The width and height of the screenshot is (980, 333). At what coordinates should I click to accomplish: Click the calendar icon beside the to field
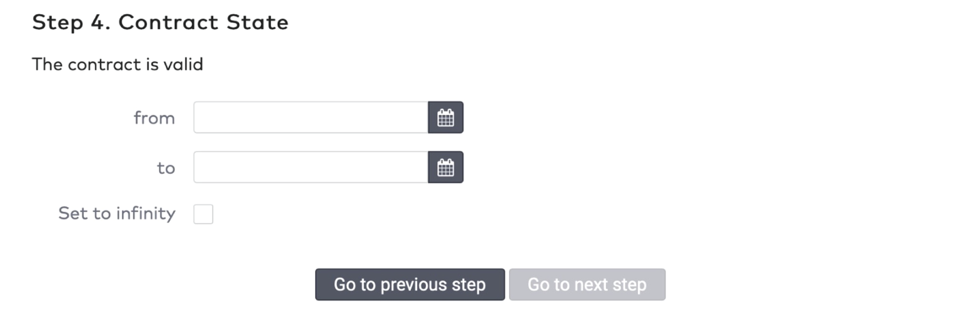(446, 168)
